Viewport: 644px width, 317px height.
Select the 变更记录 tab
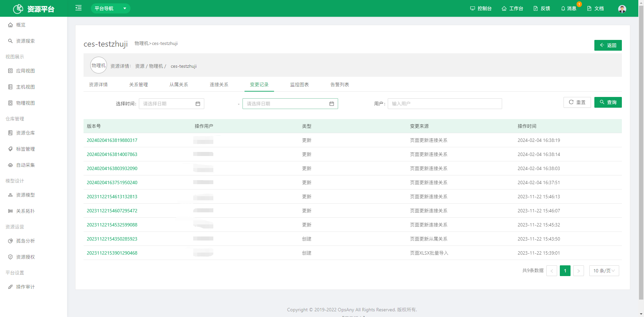tap(259, 85)
